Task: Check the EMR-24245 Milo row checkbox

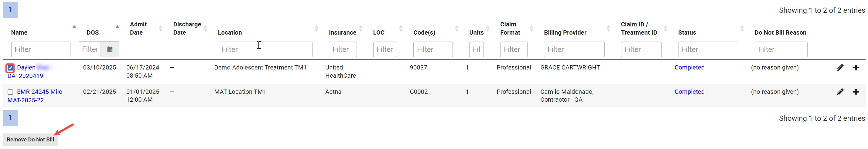Action: [10, 92]
